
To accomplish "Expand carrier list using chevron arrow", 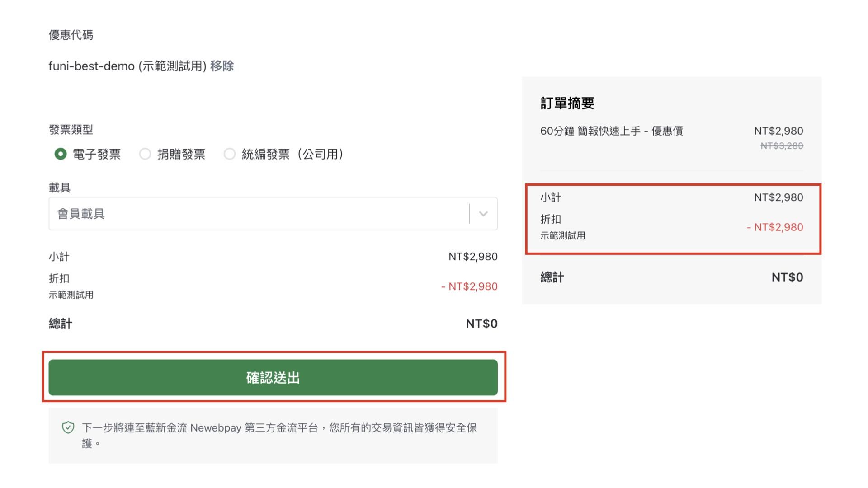I will coord(483,214).
